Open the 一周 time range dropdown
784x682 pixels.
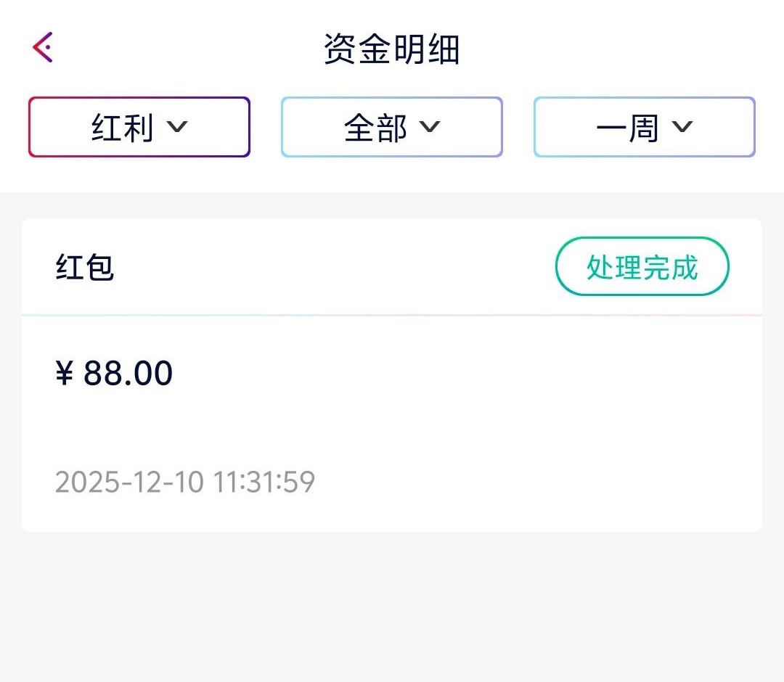[x=644, y=127]
